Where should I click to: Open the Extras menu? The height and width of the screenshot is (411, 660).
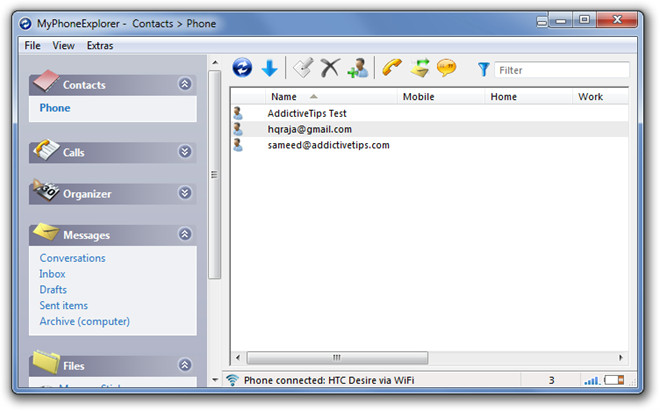tap(100, 45)
